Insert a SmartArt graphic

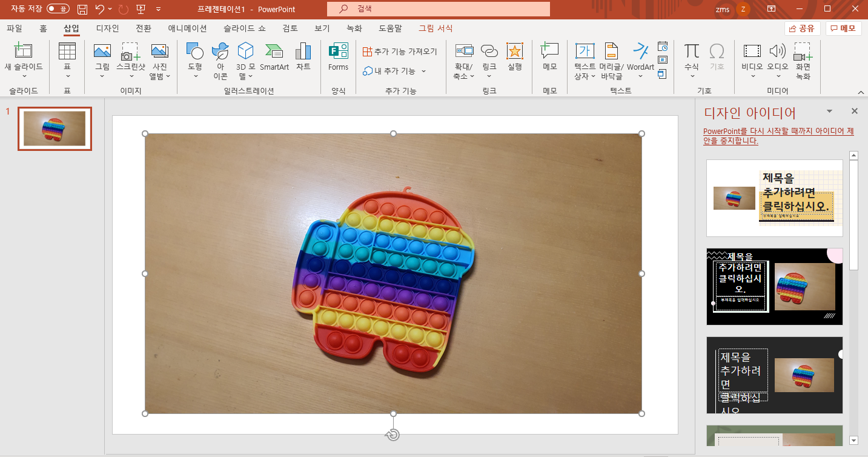pos(274,56)
